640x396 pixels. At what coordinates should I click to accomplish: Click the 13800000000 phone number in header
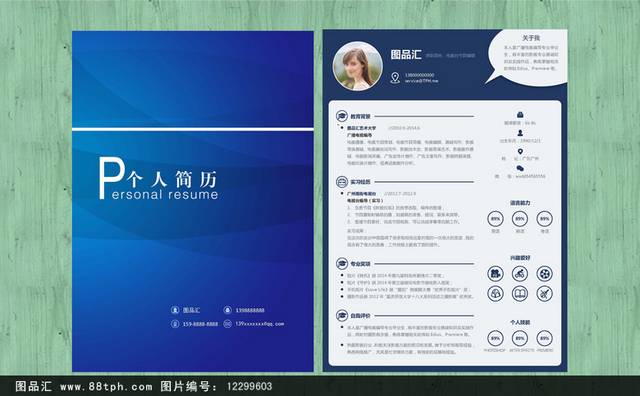420,75
